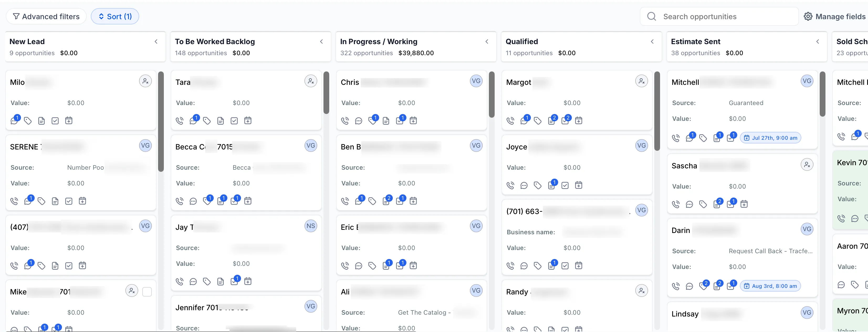Viewport: 868px width, 332px height.
Task: Click the unassigned user icon on Sascha's card
Action: pyautogui.click(x=807, y=165)
